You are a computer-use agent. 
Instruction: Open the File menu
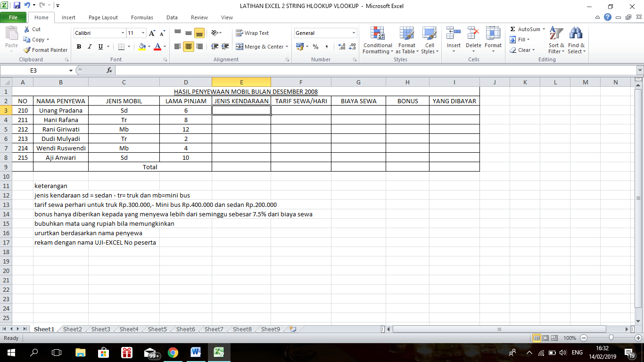[13, 17]
